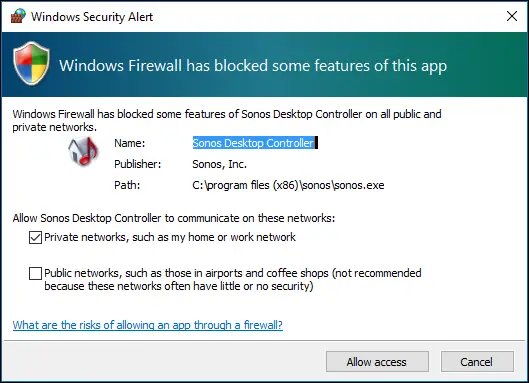Click the Path: label
Image resolution: width=529 pixels, height=383 pixels.
pyautogui.click(x=127, y=185)
